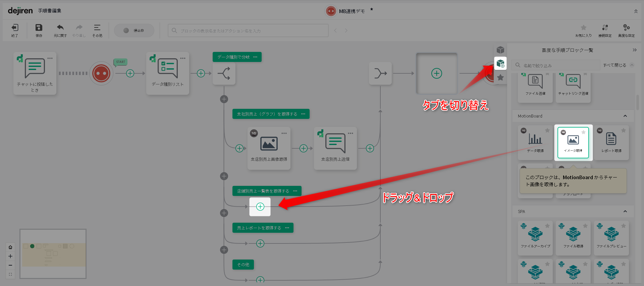Save the procedure with 保存 icon
This screenshot has width=644, height=286.
tap(39, 30)
